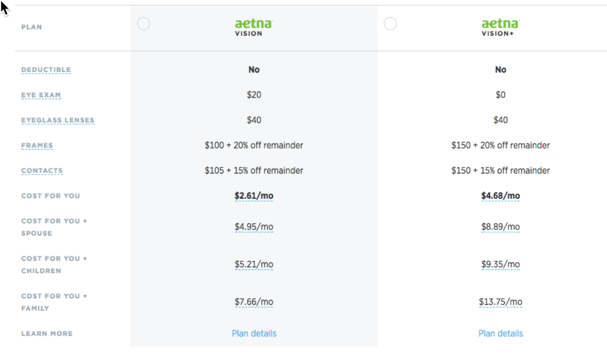Screen dimensions: 607x360
Task: Click the Deductible term label
Action: tap(46, 70)
